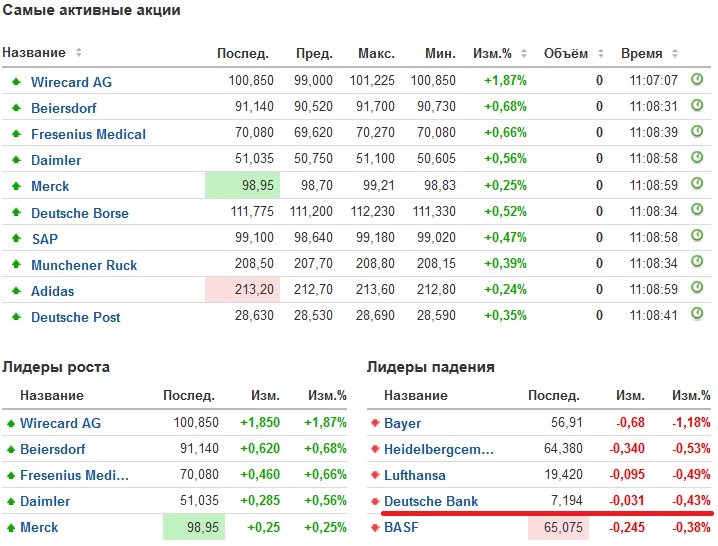
Task: Click green up arrow beside Adidas
Action: click(16, 290)
